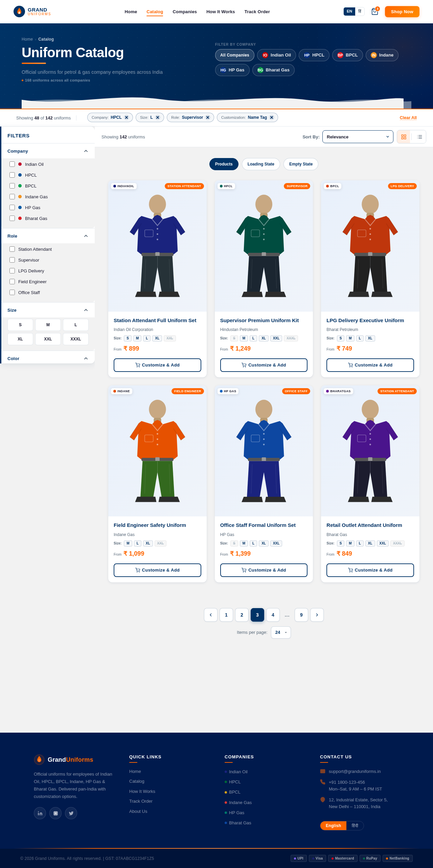Viewport: 433px width, 868px height.
Task: Open How It Works nav item
Action: pos(221,12)
